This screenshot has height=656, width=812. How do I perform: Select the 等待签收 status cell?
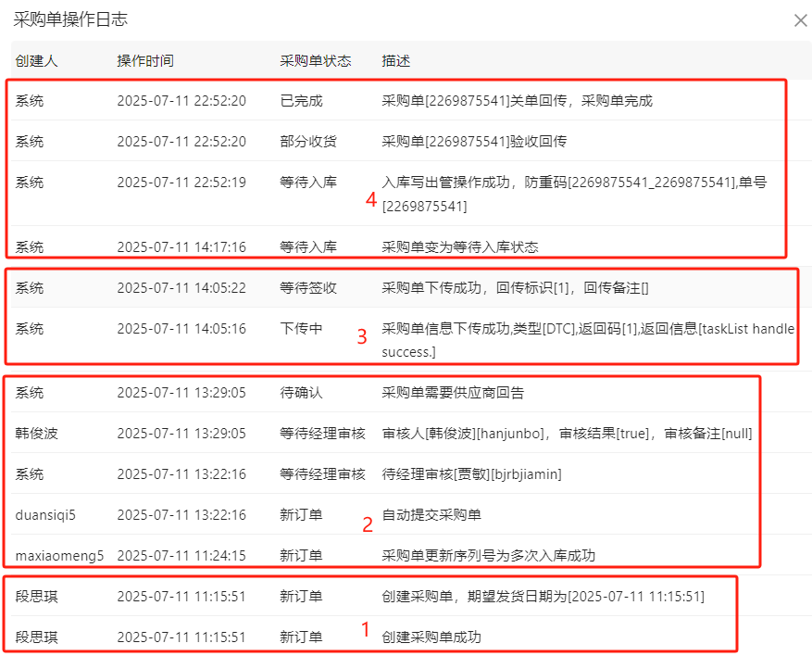308,288
